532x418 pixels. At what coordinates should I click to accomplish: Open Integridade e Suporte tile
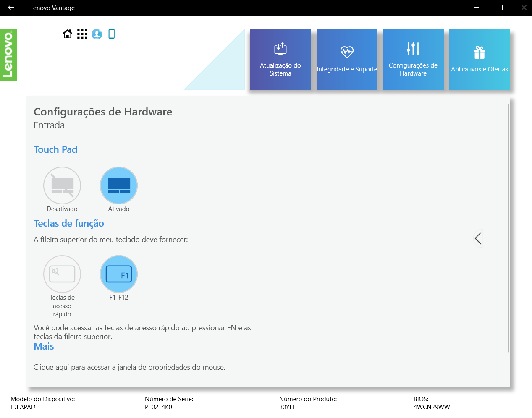tap(347, 59)
